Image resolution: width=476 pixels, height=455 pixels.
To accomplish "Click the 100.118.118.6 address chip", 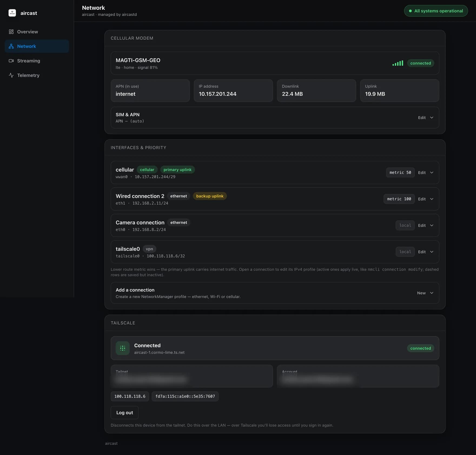I will pos(130,396).
